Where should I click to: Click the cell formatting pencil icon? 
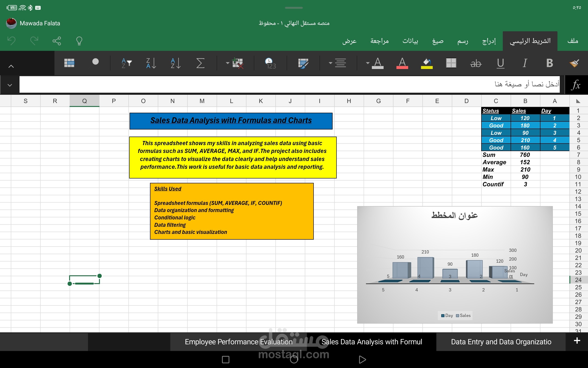pos(303,63)
